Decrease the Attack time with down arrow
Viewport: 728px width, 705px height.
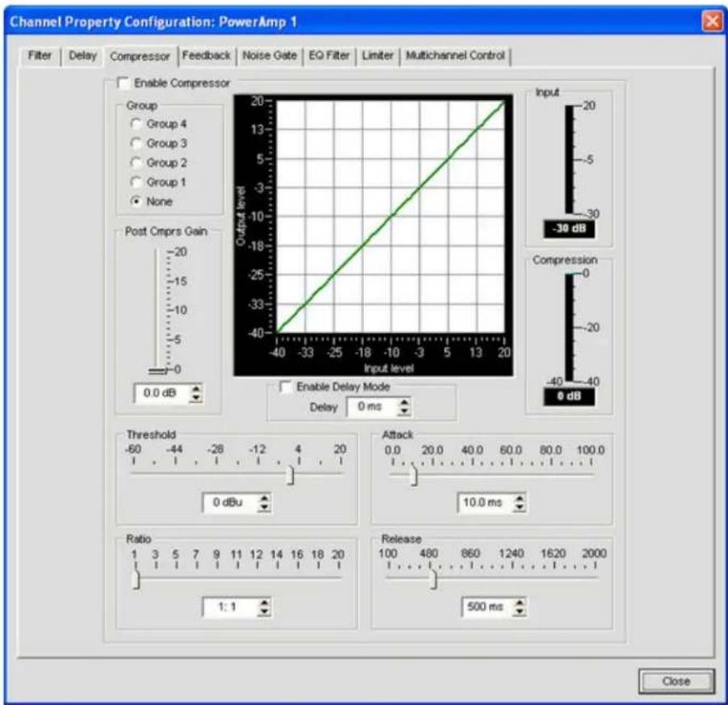[519, 507]
